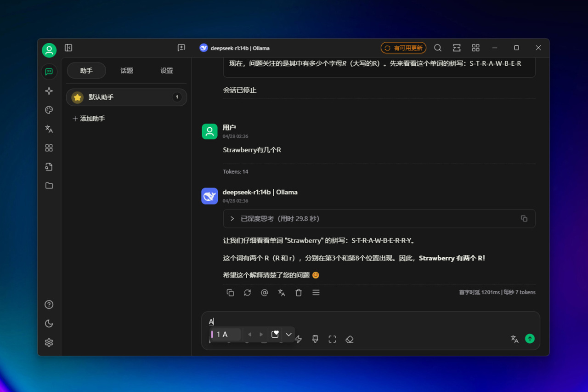Viewport: 588px width, 392px height.
Task: Open the chat assistants sidebar icon
Action: click(49, 72)
